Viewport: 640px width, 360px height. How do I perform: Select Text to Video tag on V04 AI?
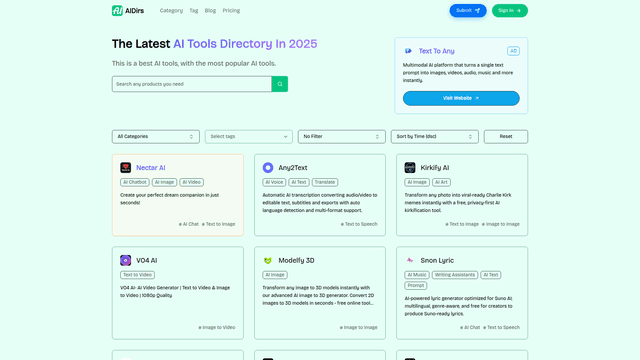pyautogui.click(x=138, y=275)
